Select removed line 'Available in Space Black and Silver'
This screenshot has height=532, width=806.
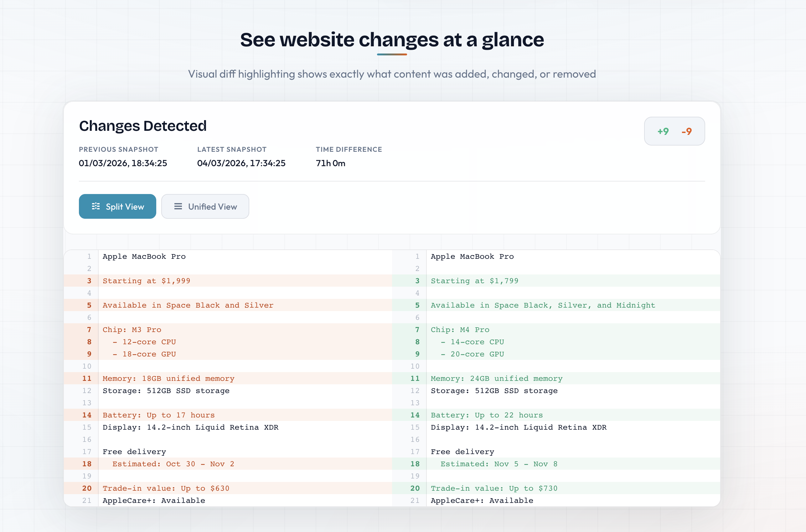(x=228, y=305)
